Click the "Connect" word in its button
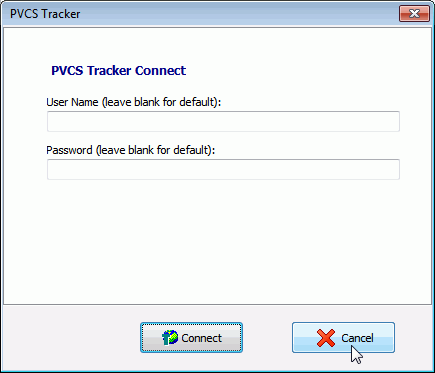The height and width of the screenshot is (373, 435). [201, 338]
